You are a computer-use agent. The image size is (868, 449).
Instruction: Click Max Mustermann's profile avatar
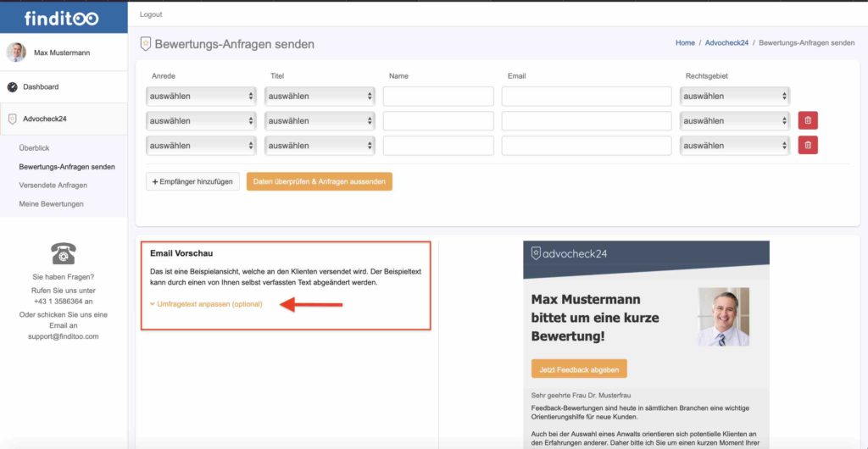coord(16,53)
